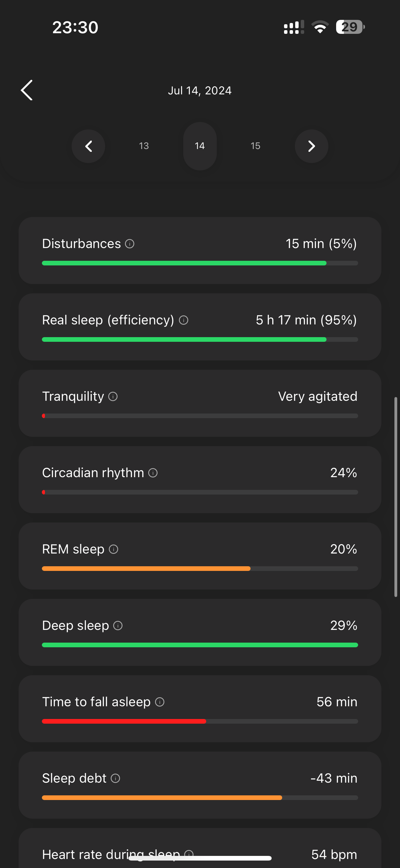
Task: Go to previous days with left chevron
Action: 89,146
